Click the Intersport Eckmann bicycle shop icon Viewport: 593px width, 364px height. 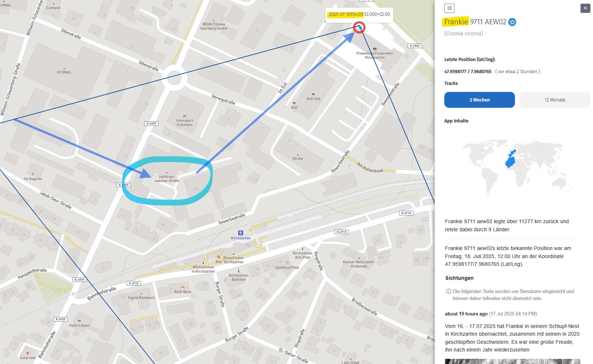tap(184, 116)
